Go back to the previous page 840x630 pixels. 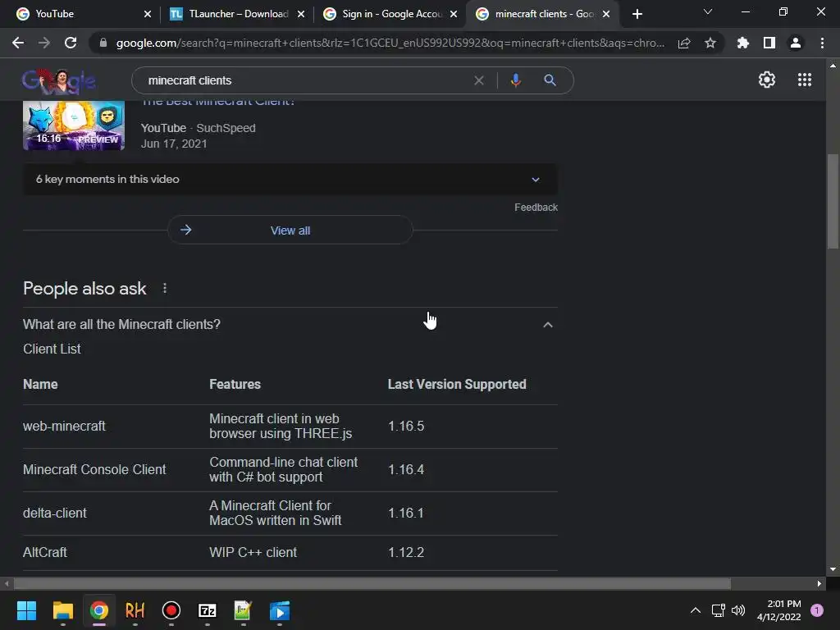(18, 43)
